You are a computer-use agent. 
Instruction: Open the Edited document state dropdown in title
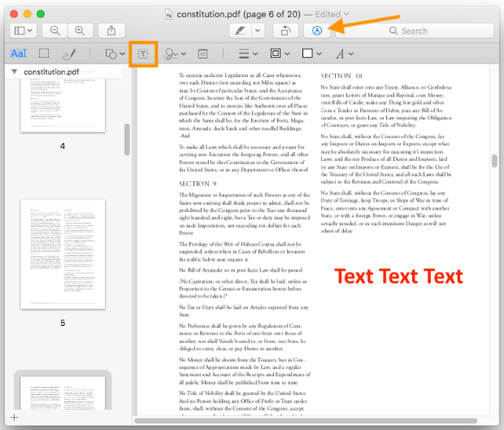pyautogui.click(x=332, y=14)
